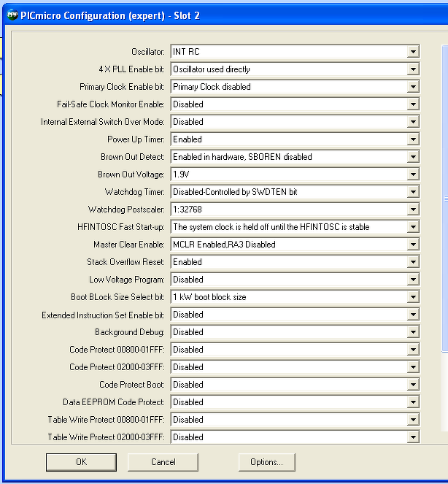Open the Watchdog Timer dropdown

point(295,192)
